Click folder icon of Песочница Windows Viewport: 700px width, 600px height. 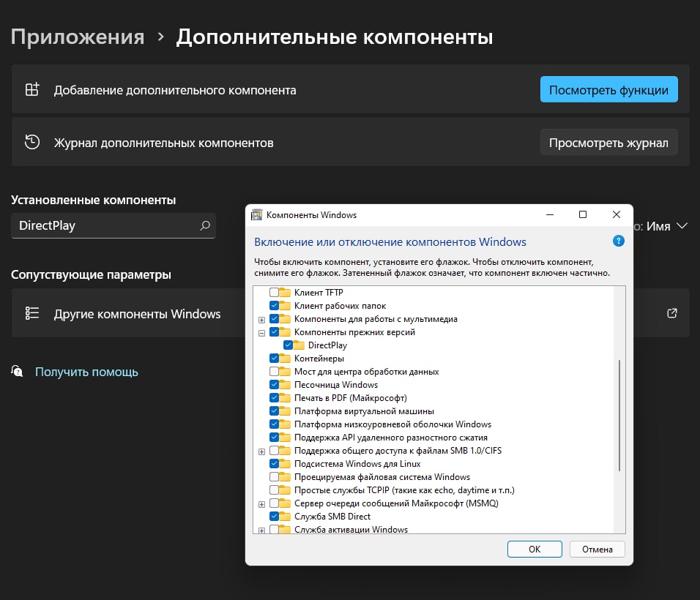(285, 385)
